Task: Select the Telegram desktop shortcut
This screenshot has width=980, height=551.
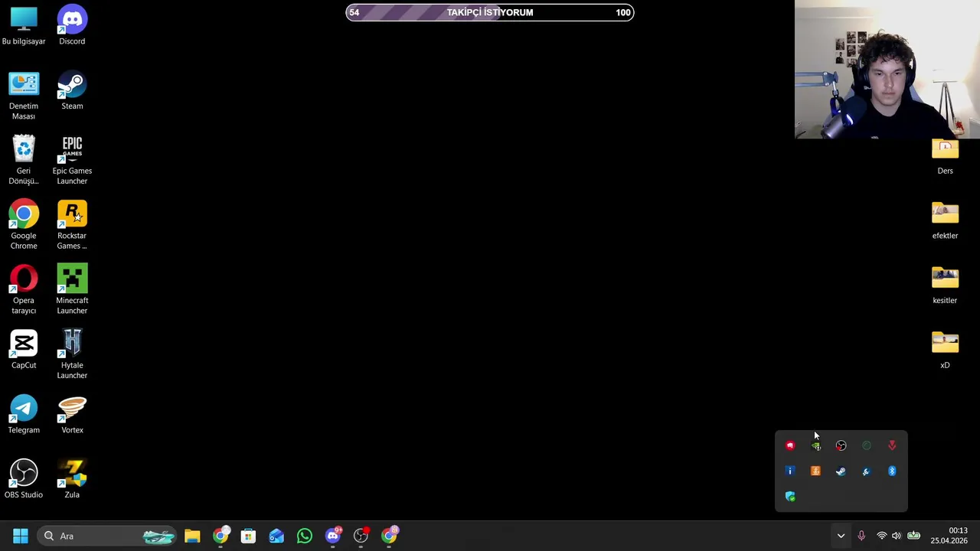Action: click(x=24, y=415)
